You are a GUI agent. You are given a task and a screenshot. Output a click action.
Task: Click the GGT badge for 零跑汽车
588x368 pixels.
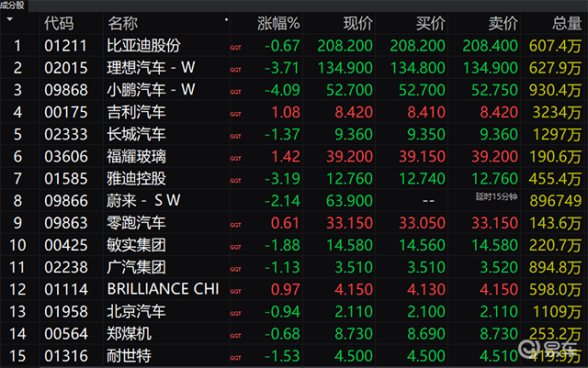point(235,225)
